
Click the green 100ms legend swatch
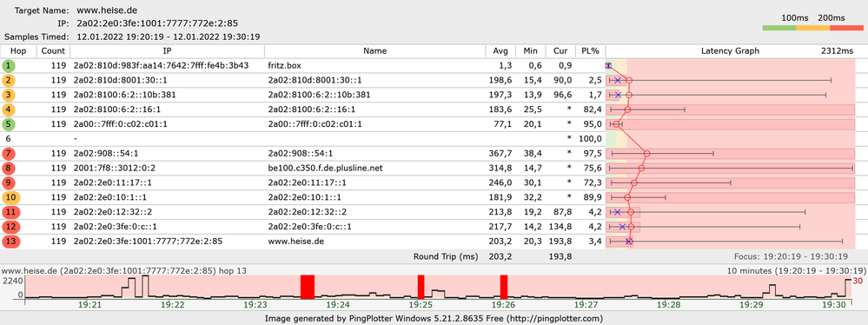tap(779, 28)
